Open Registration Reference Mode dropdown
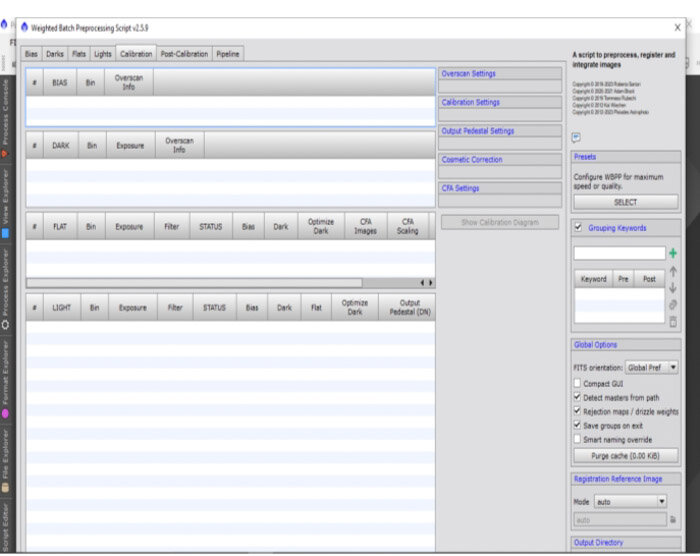700x556 pixels. coord(630,502)
